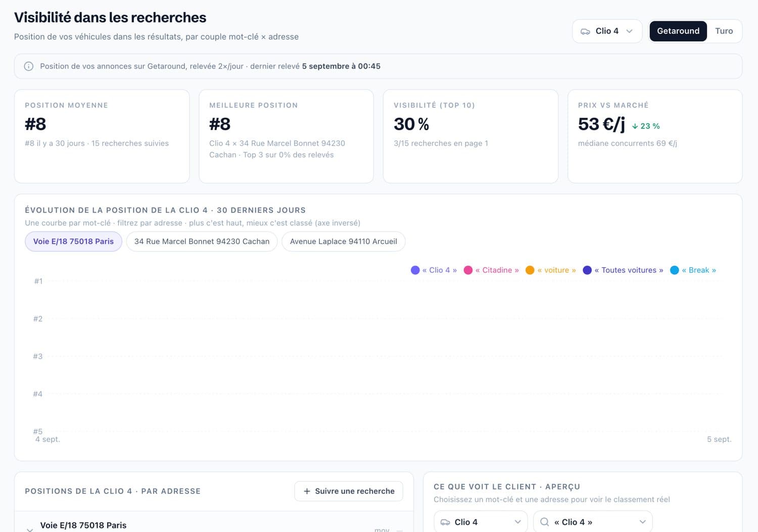Click the 53 €/j price value

click(601, 124)
